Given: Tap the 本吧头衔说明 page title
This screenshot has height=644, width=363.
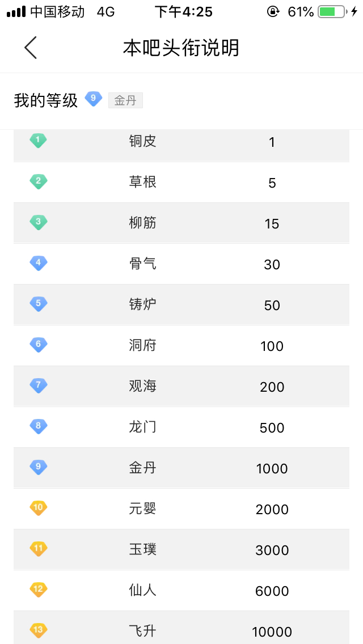Looking at the screenshot, I should pos(181,48).
